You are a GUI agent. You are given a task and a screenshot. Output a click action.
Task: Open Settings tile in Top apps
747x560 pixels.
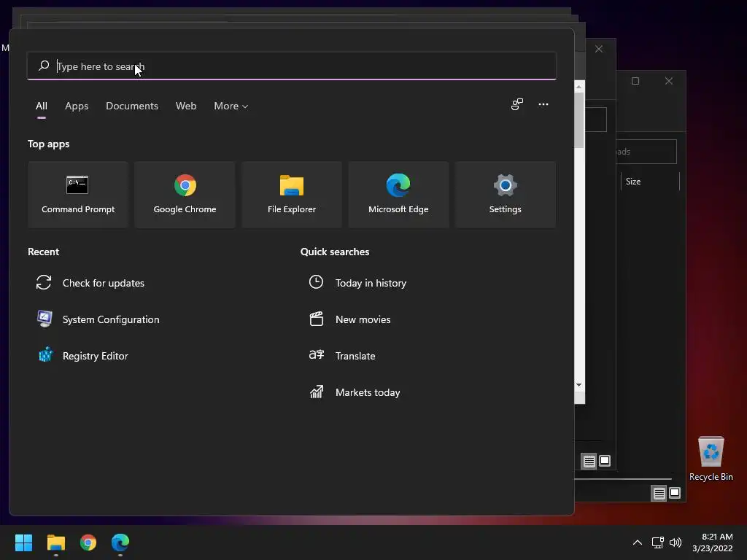click(505, 195)
